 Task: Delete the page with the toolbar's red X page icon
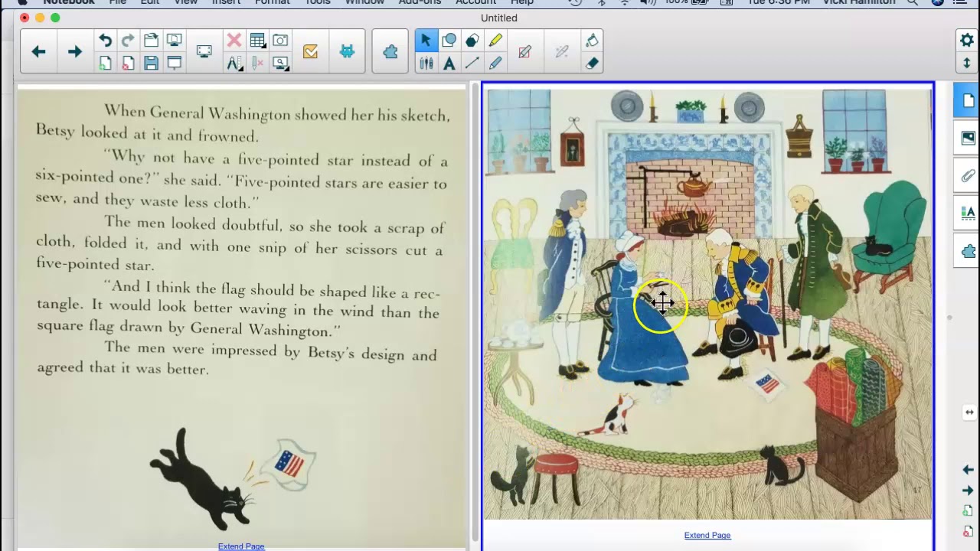coord(128,63)
